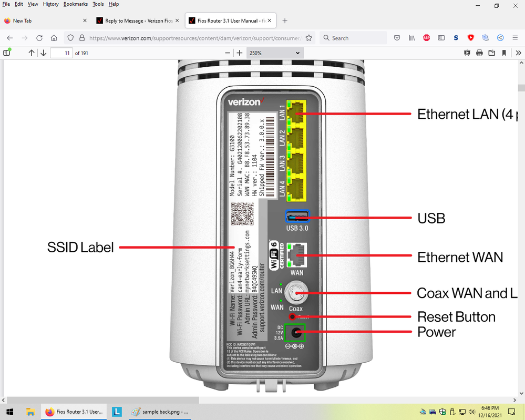Switch to sample back.png Paint window
The width and height of the screenshot is (525, 420).
point(160,412)
